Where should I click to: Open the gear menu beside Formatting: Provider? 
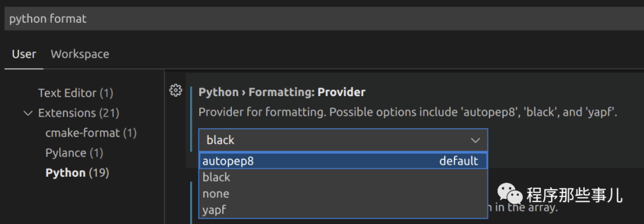pyautogui.click(x=175, y=90)
